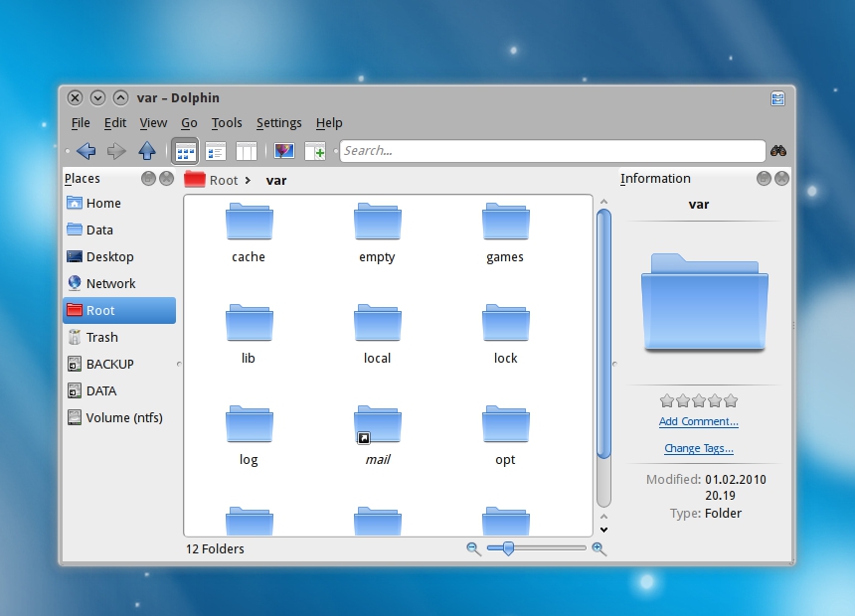Screen dimensions: 855x616
Task: Go forward with the grey right arrow
Action: pos(116,151)
